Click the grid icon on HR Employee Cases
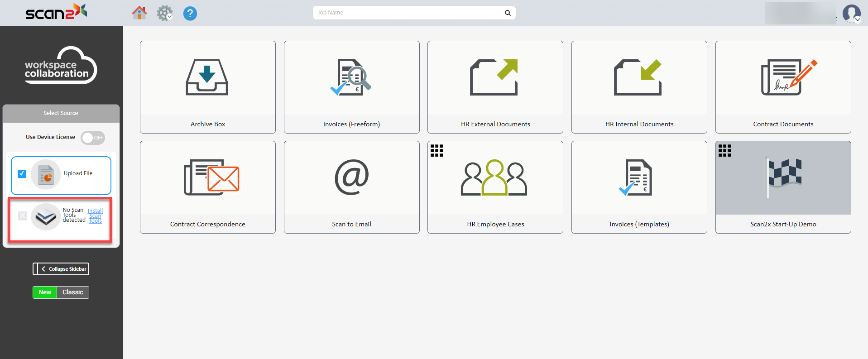The image size is (868, 359). 436,151
